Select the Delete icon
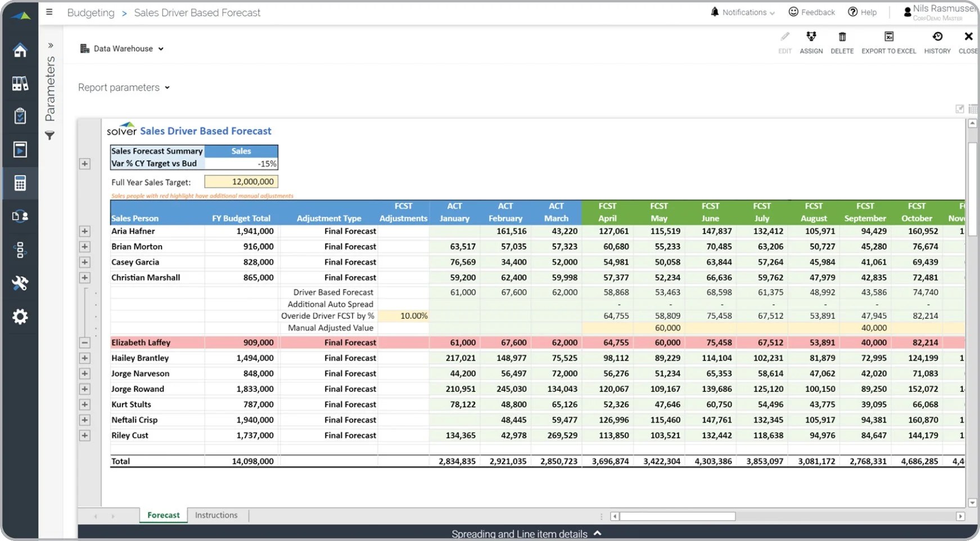Image resolution: width=980 pixels, height=541 pixels. (842, 42)
